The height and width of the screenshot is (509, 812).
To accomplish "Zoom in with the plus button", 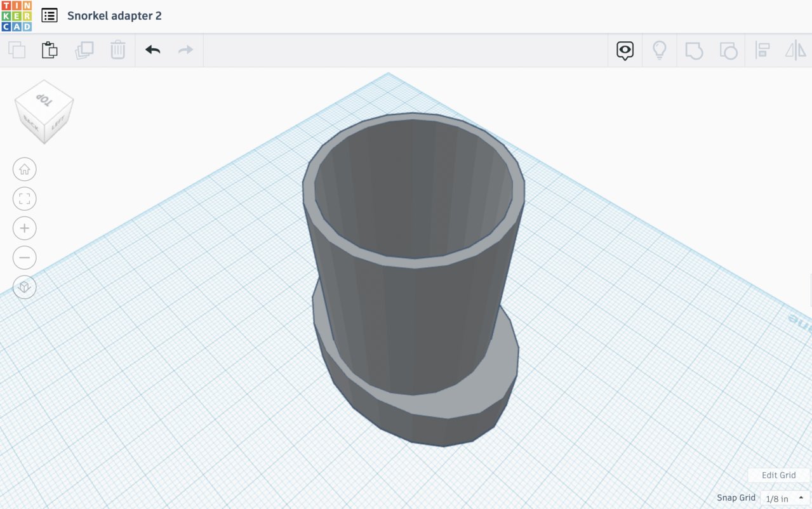I will [x=25, y=228].
